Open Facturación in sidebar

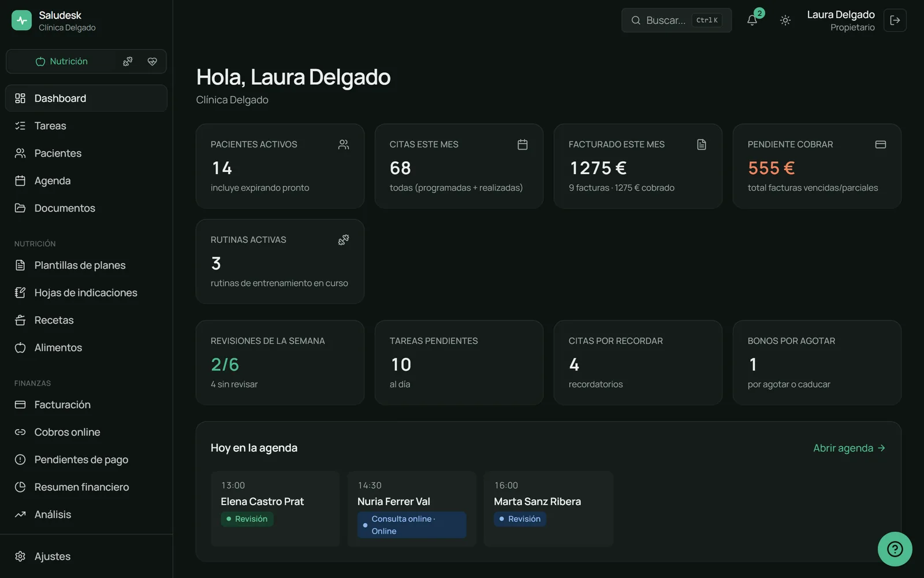coord(86,405)
